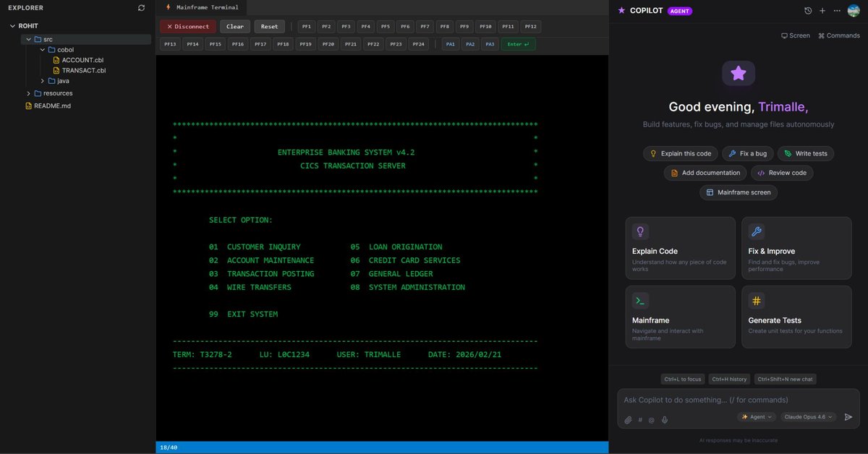Image resolution: width=868 pixels, height=454 pixels.
Task: Send the PF8 key
Action: coord(444,27)
